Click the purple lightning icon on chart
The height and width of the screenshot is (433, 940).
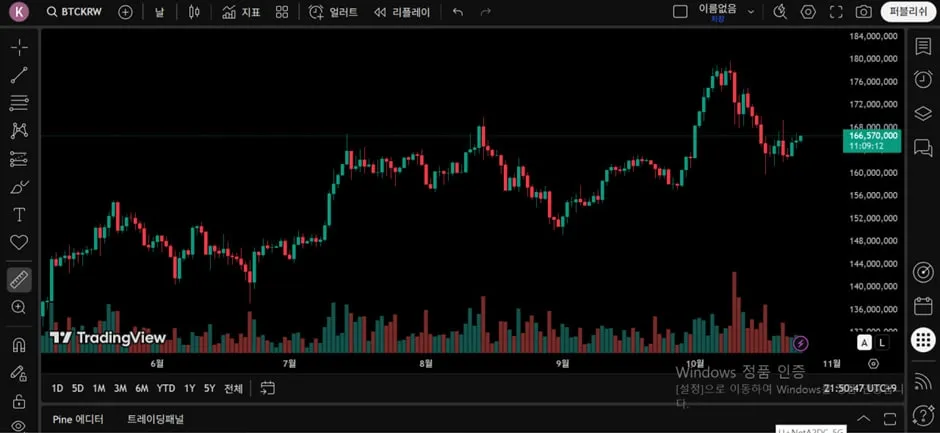click(801, 344)
